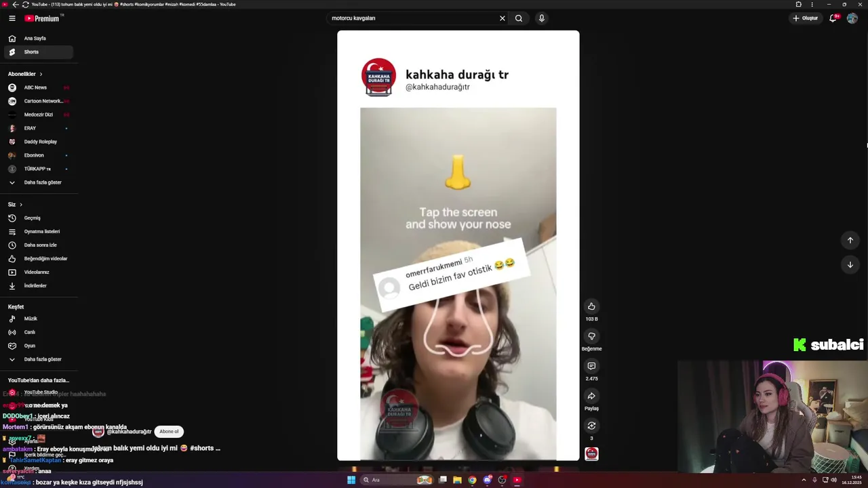Open the taskbar clock and date
The width and height of the screenshot is (868, 488).
[x=852, y=480]
